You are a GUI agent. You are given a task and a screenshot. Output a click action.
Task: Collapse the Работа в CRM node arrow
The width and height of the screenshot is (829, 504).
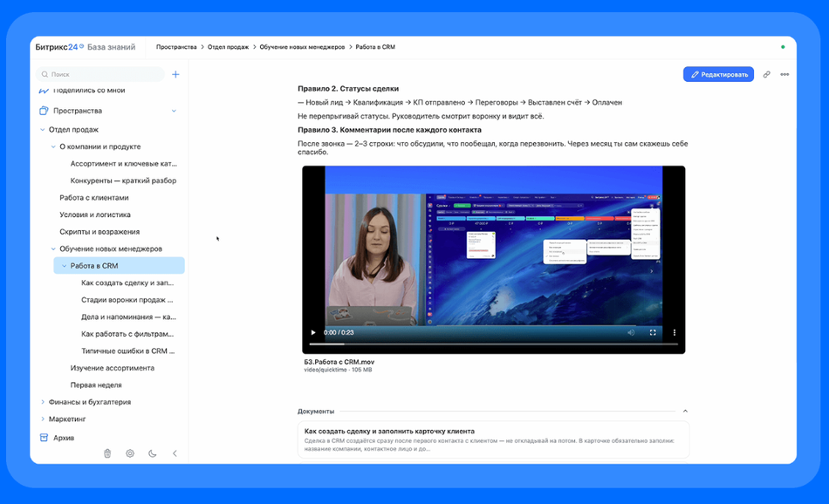pos(64,266)
